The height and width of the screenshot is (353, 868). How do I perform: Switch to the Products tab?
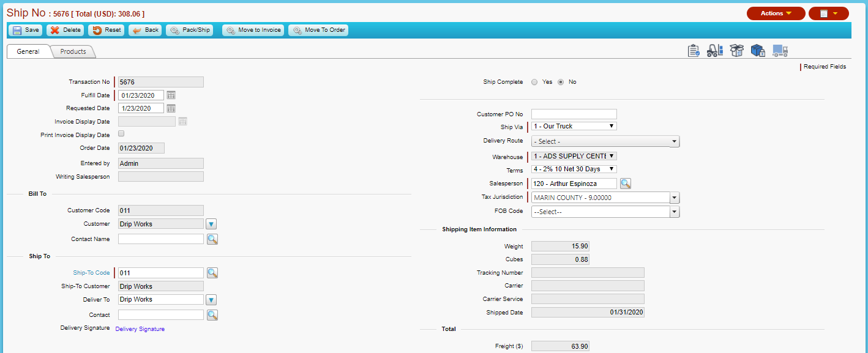click(73, 52)
